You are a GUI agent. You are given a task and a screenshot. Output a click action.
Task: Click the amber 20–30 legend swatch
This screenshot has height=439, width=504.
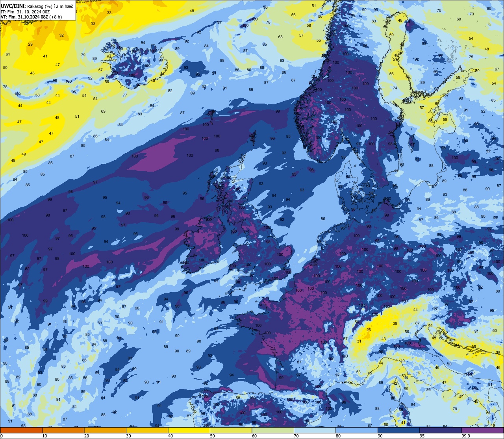[x=105, y=430]
